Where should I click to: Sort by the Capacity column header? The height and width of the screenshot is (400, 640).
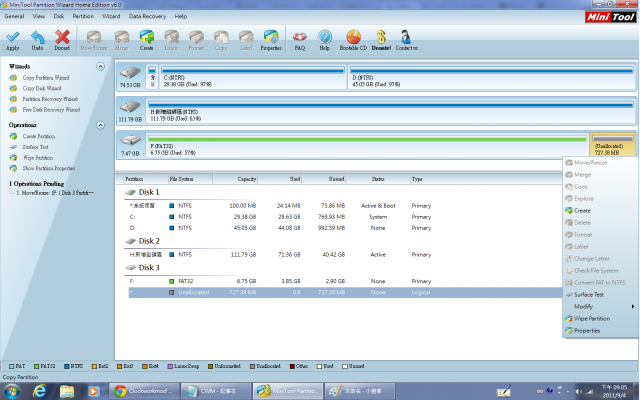tap(235, 179)
